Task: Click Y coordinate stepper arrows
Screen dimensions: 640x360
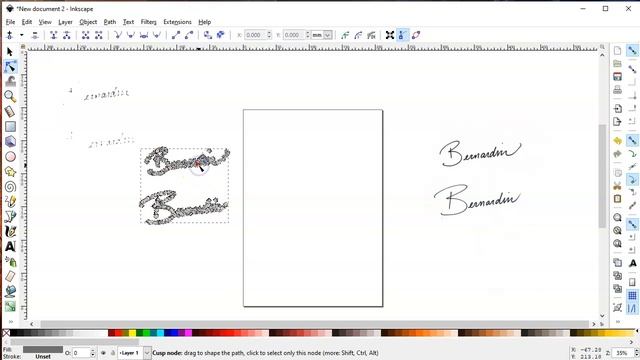Action: coord(308,35)
